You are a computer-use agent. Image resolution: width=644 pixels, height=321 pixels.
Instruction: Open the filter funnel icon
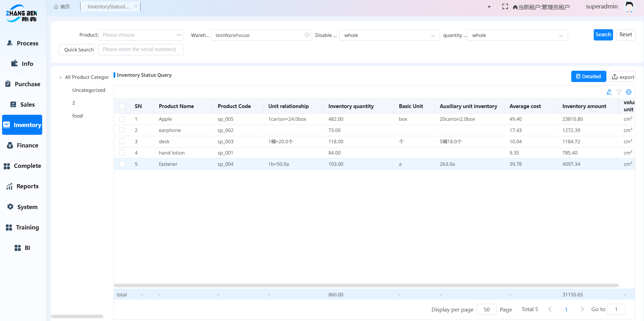coord(619,92)
